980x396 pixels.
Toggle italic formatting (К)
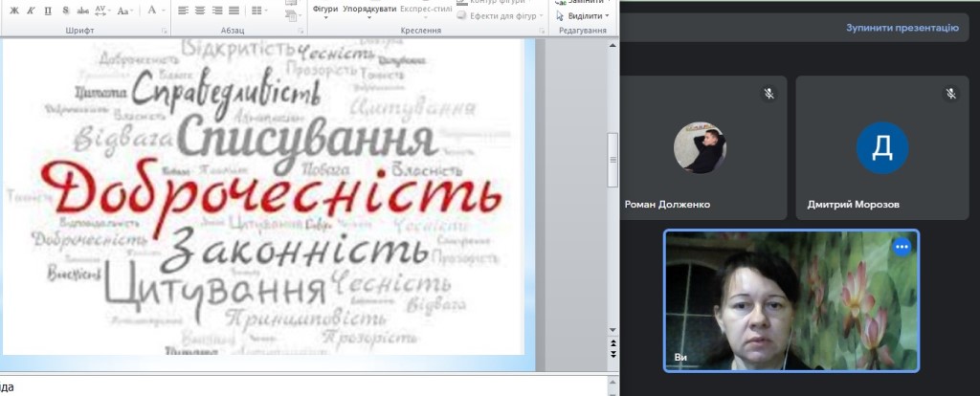point(31,11)
